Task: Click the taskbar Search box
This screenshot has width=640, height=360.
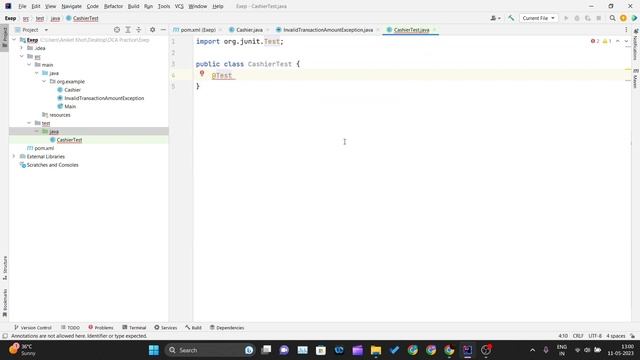Action: click(210, 350)
